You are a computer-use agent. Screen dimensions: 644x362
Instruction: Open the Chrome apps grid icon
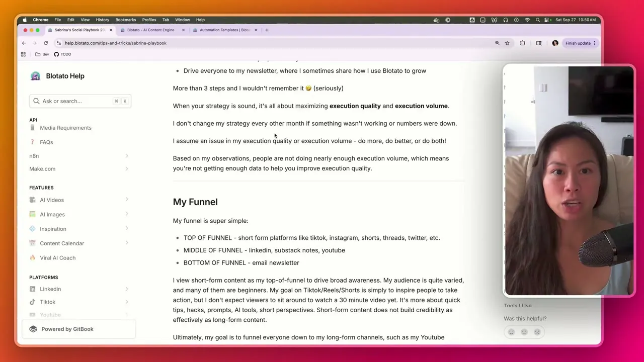pos(23,54)
